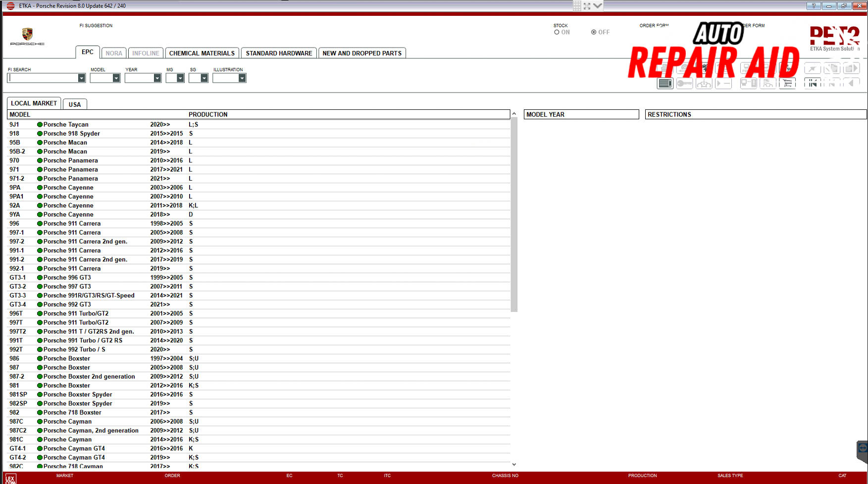Select the STOCK ON radio button
868x484 pixels.
pyautogui.click(x=557, y=32)
